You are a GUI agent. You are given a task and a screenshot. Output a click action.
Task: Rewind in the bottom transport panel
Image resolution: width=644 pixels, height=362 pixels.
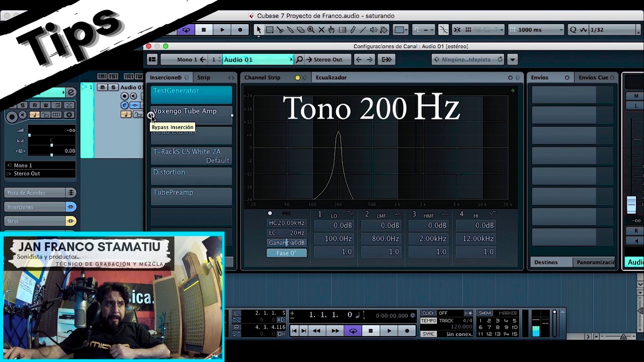[316, 330]
